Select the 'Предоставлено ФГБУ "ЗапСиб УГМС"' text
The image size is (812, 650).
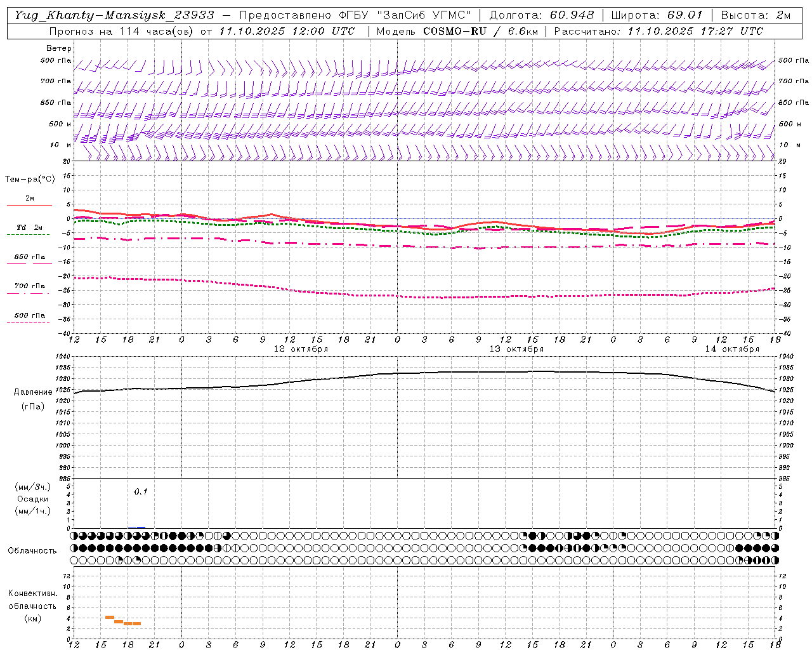pyautogui.click(x=356, y=15)
